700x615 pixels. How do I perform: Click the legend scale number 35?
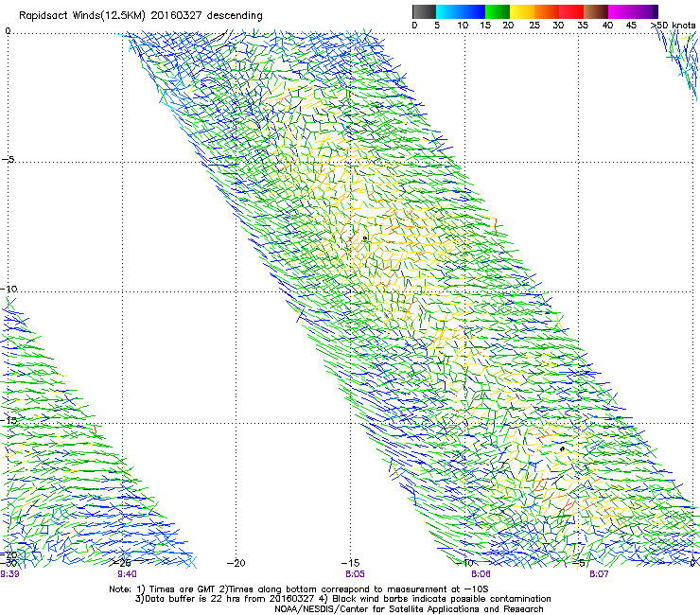[583, 26]
